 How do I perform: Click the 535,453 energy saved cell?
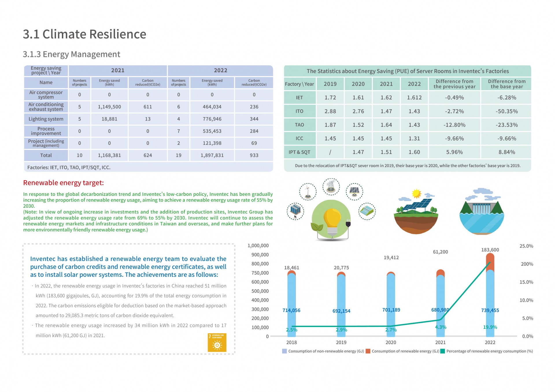pyautogui.click(x=212, y=131)
